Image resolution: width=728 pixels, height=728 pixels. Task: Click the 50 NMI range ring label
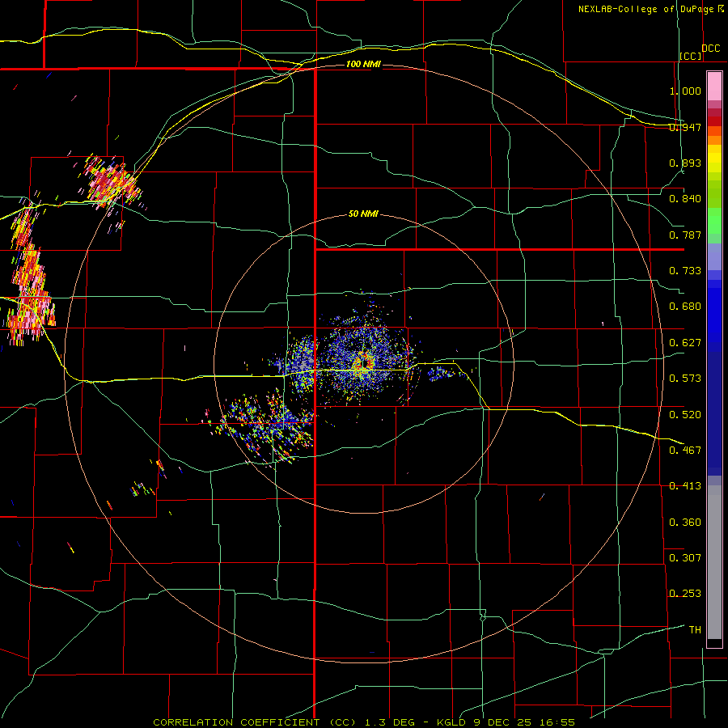(x=363, y=214)
